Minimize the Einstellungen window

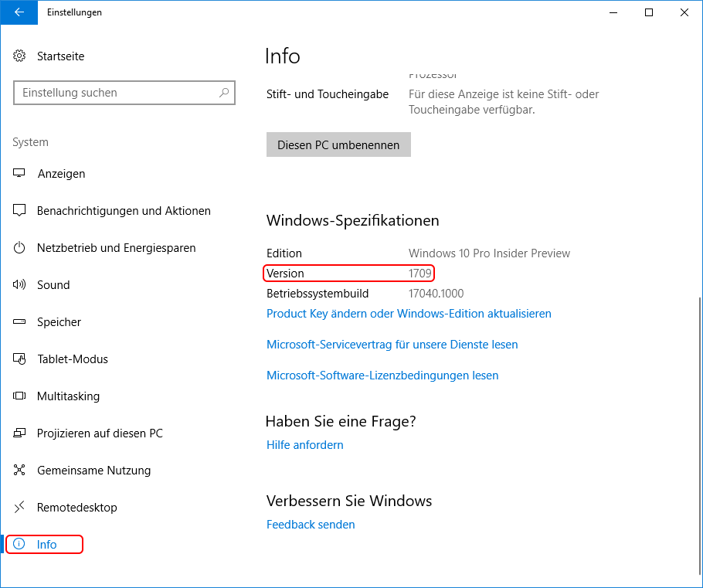613,12
